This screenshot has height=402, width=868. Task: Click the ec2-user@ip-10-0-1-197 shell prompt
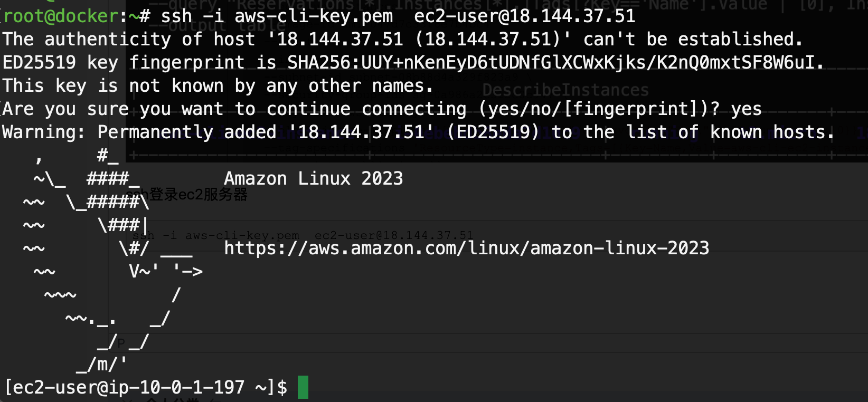click(x=146, y=387)
